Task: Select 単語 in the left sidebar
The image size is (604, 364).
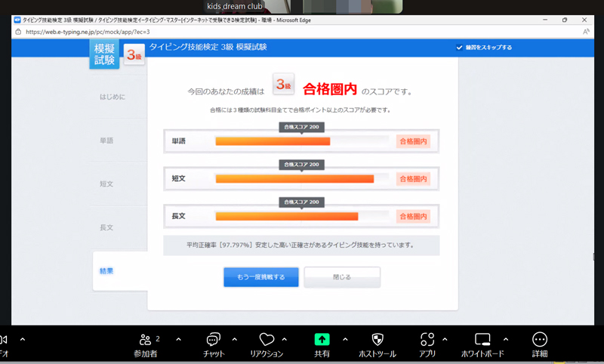Action: pyautogui.click(x=107, y=140)
